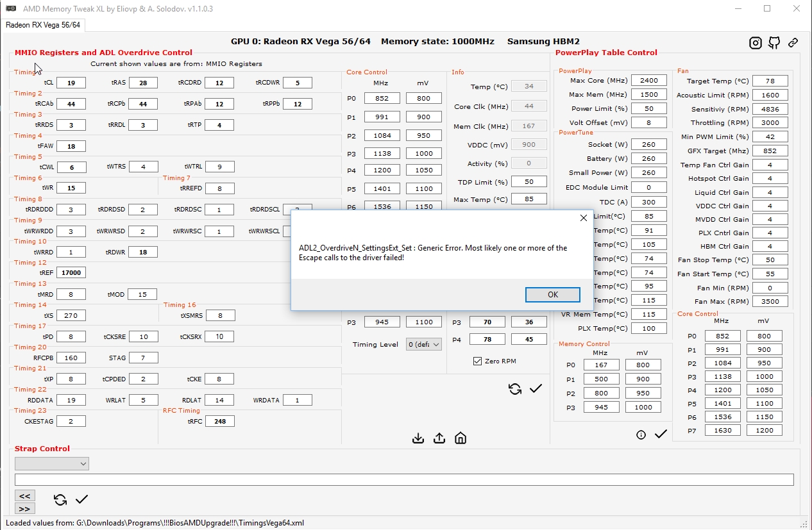Click PowerPlay Core Control P7 mV field

764,431
